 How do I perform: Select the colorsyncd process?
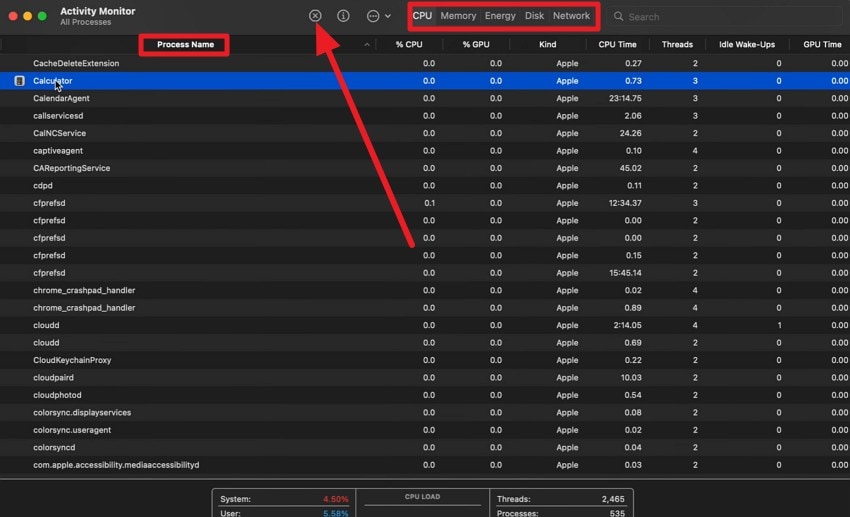tap(425, 447)
